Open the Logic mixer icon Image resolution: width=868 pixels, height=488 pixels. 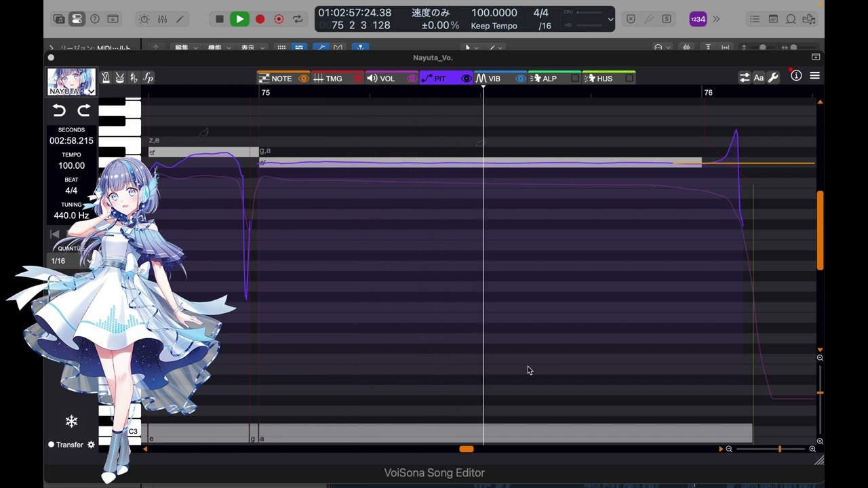(x=162, y=19)
